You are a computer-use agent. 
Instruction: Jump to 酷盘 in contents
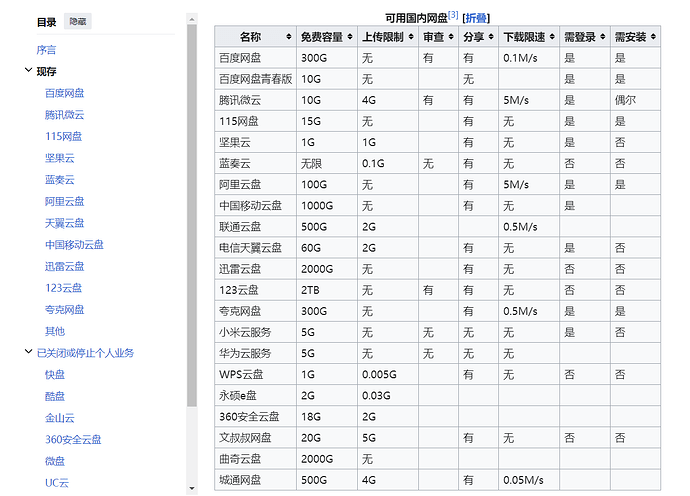[x=55, y=396]
